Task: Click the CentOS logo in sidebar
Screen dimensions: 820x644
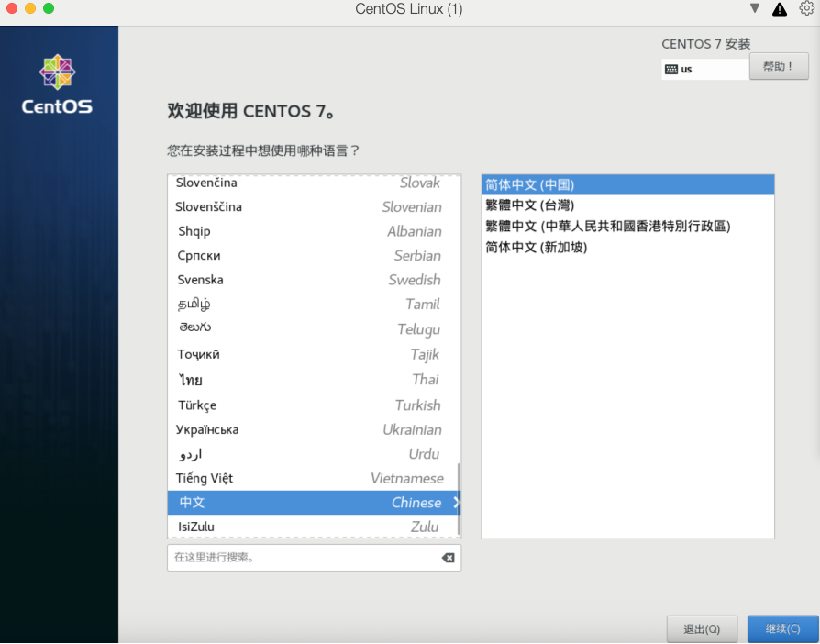Action: point(57,83)
